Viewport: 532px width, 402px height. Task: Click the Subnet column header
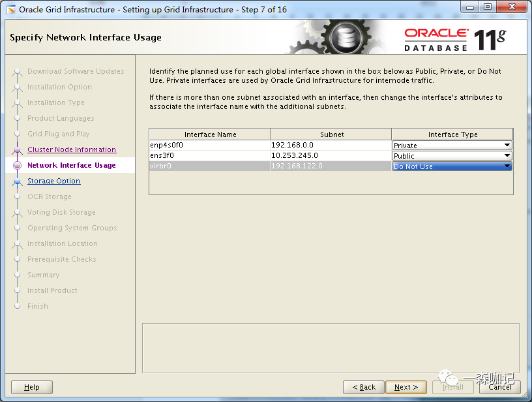click(x=331, y=134)
